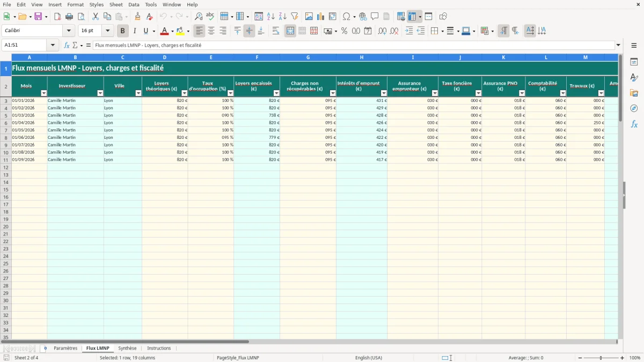Switch to the Instructions sheet tab

pyautogui.click(x=159, y=348)
